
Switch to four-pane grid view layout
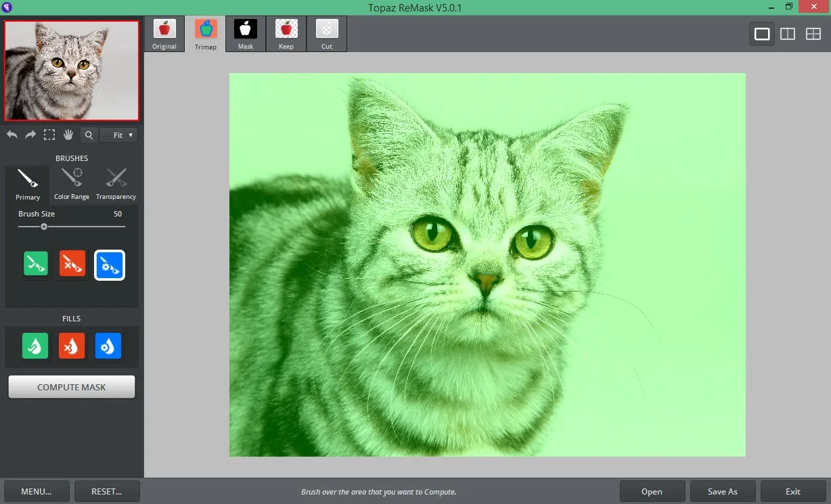(813, 34)
